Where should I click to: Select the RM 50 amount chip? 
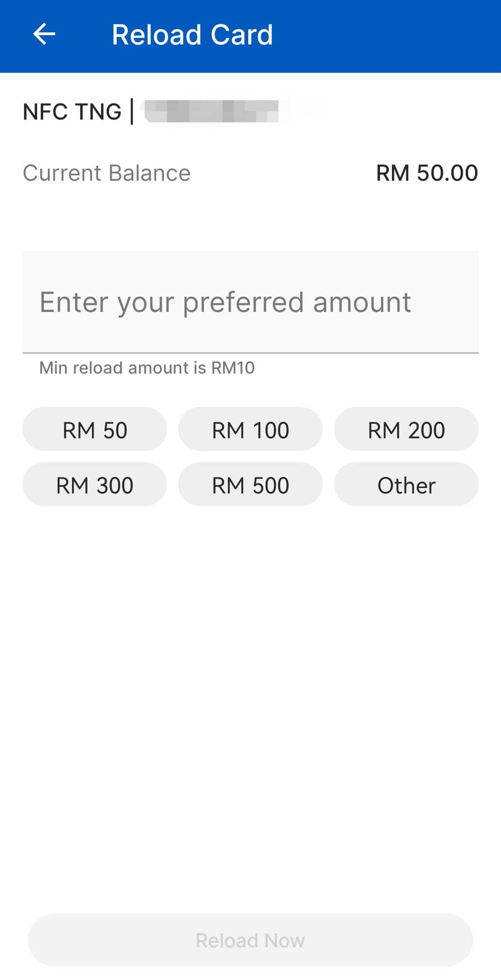pyautogui.click(x=94, y=430)
